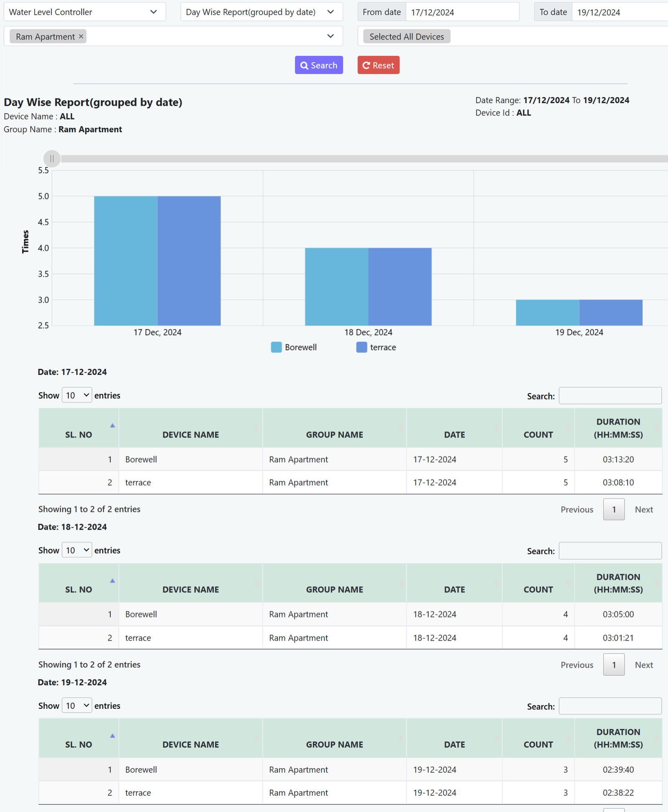Click the Selected All Devices chip
Viewport: 668px width, 812px height.
tap(406, 37)
